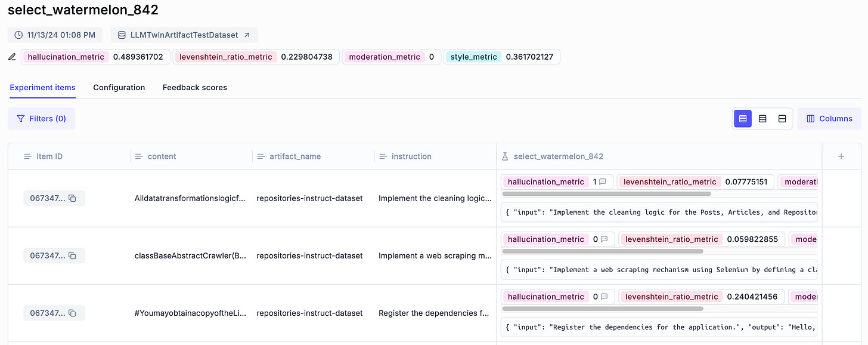The height and width of the screenshot is (345, 868).
Task: Click the 11/13/24 01:08 PM timestamp chip
Action: (55, 35)
